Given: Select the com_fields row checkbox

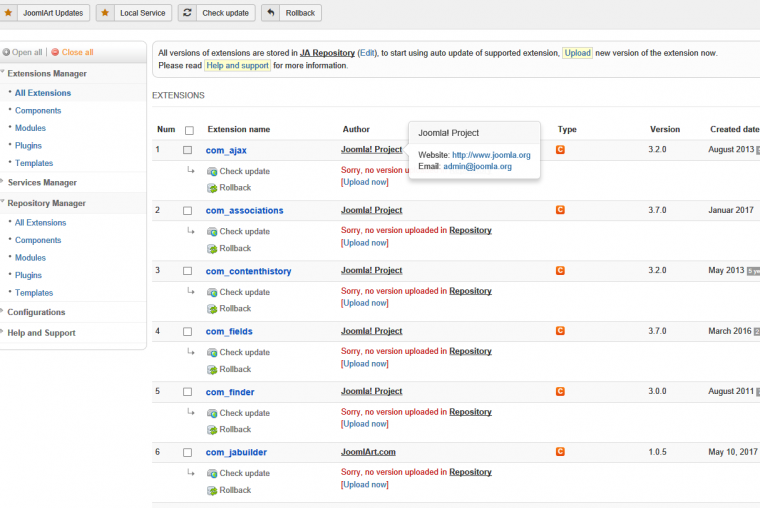Looking at the screenshot, I should [187, 332].
